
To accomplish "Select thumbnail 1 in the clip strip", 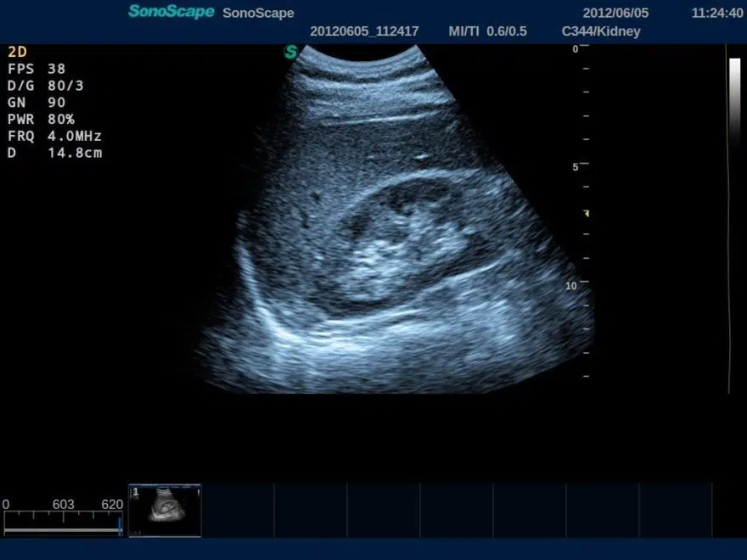I will point(165,510).
